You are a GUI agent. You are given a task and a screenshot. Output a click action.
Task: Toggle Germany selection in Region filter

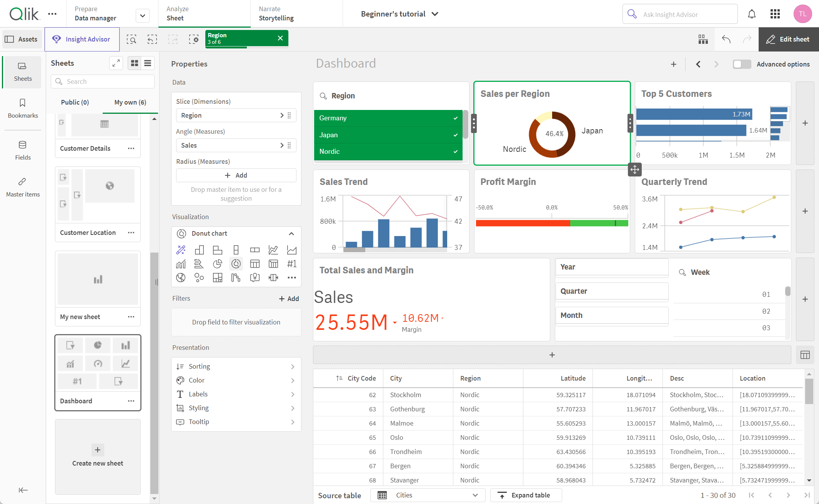386,118
